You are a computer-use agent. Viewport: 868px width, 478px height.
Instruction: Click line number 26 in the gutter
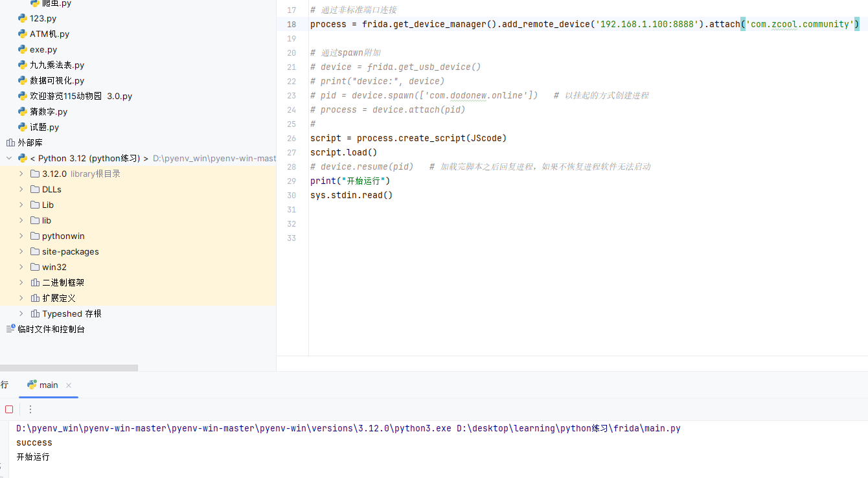coord(291,138)
